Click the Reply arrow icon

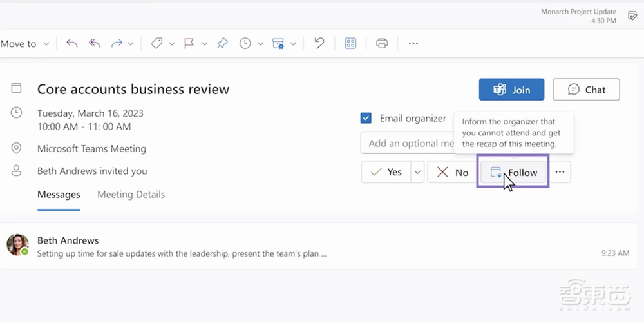pos(72,43)
